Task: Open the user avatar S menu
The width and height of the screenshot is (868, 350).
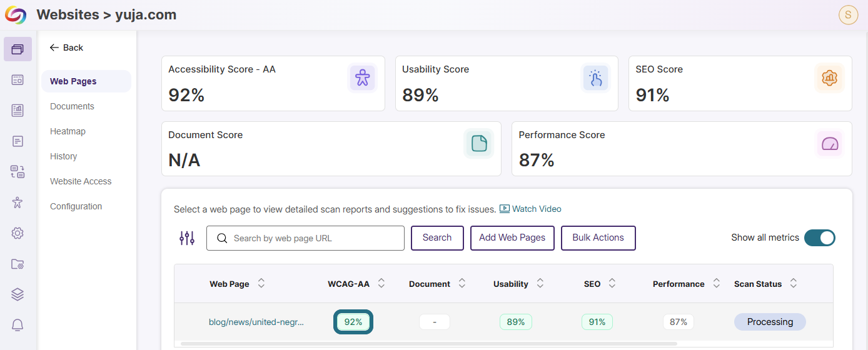Action: 848,15
